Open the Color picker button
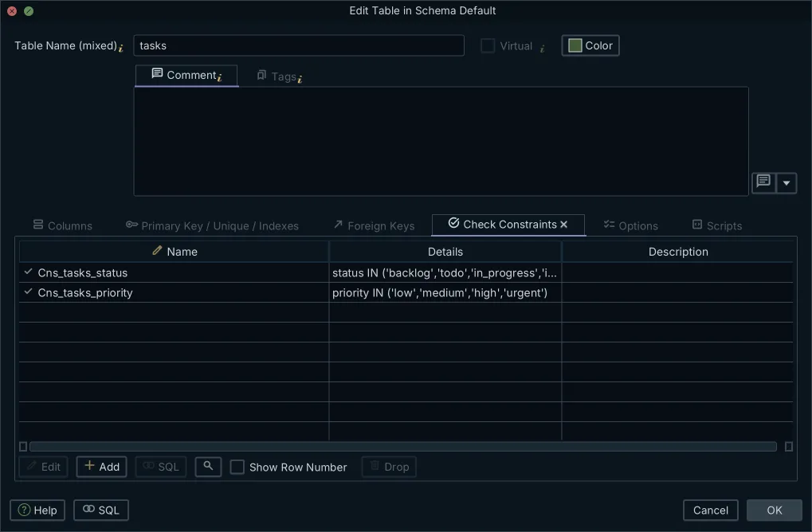 pyautogui.click(x=590, y=45)
